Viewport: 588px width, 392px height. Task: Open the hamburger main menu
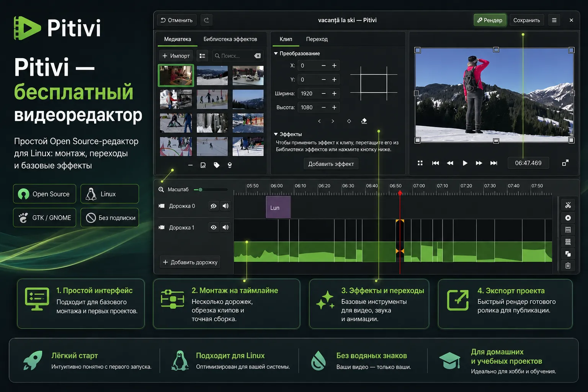point(554,20)
